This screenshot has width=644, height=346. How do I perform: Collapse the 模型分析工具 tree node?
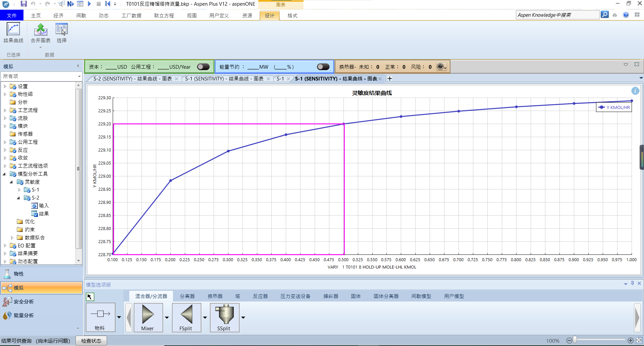pyautogui.click(x=4, y=174)
